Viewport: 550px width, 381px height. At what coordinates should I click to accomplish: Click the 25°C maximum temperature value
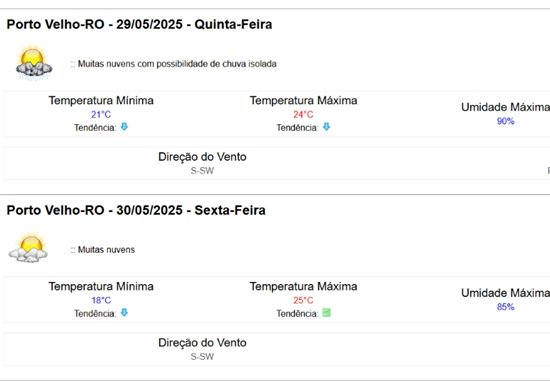click(303, 300)
